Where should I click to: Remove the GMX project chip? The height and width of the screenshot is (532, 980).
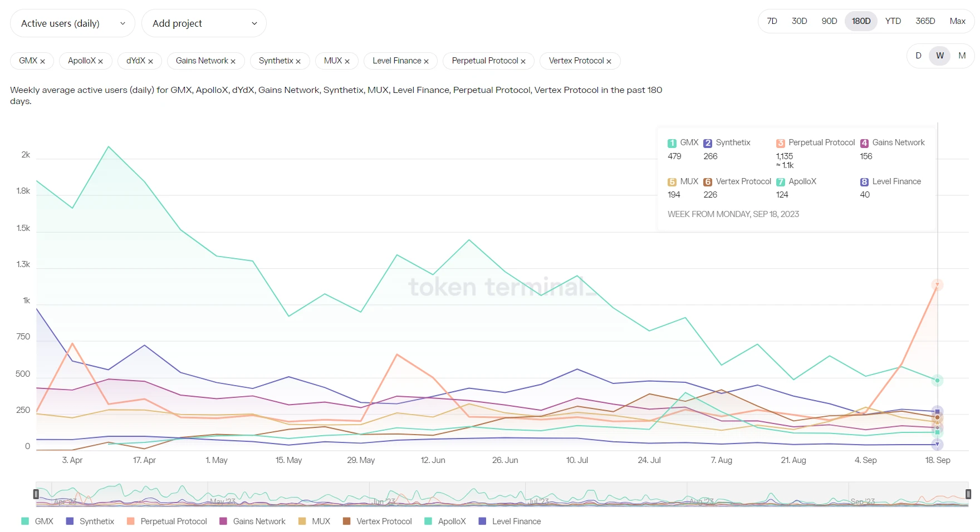[43, 61]
